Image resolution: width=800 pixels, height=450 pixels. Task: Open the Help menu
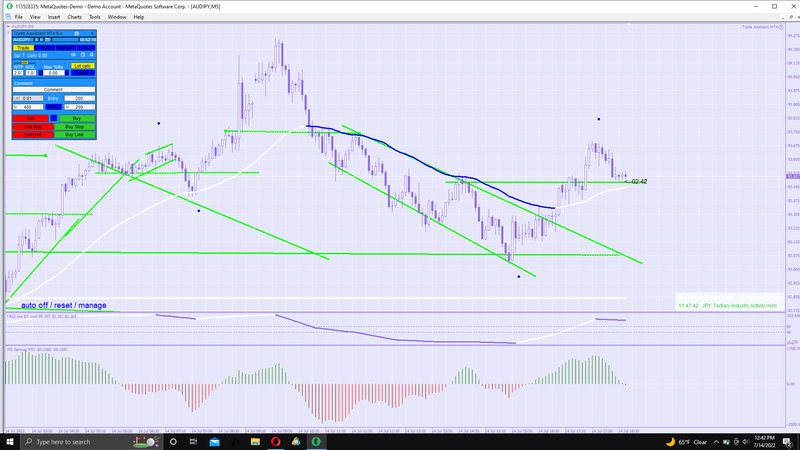[139, 17]
